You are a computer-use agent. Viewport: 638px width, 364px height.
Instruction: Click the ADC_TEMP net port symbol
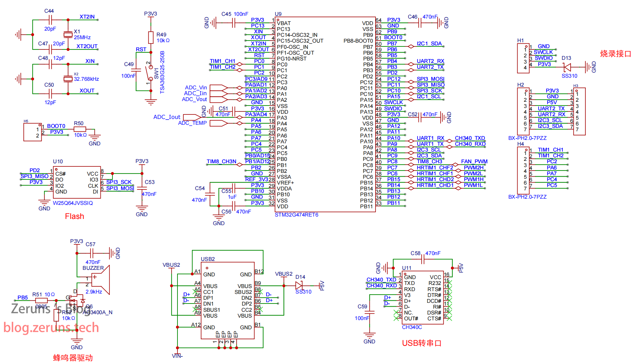pyautogui.click(x=219, y=123)
